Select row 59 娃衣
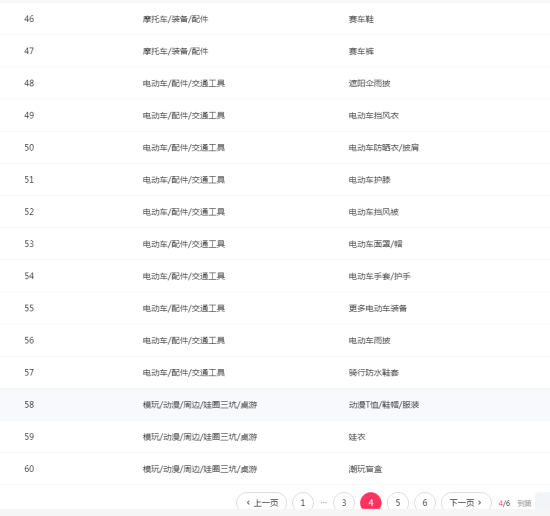 [x=275, y=437]
